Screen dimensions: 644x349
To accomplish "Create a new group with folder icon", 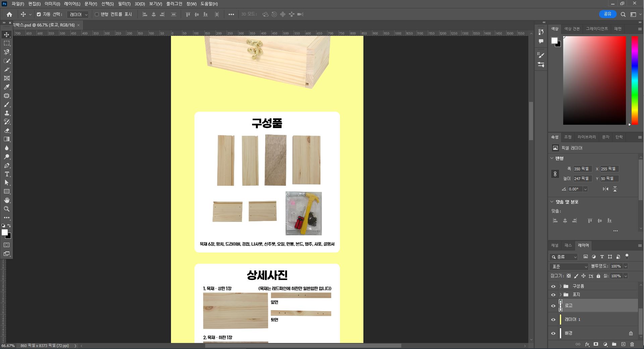I will [x=614, y=344].
